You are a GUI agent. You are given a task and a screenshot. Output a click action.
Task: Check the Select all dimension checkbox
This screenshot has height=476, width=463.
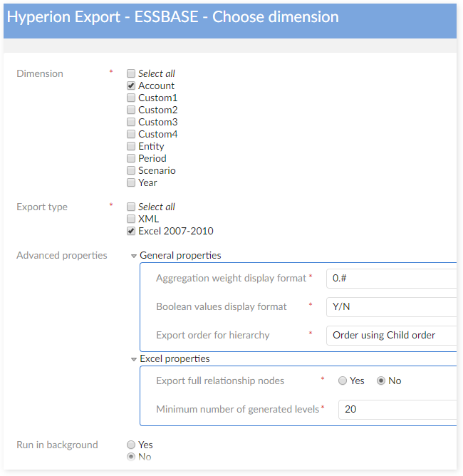point(131,73)
